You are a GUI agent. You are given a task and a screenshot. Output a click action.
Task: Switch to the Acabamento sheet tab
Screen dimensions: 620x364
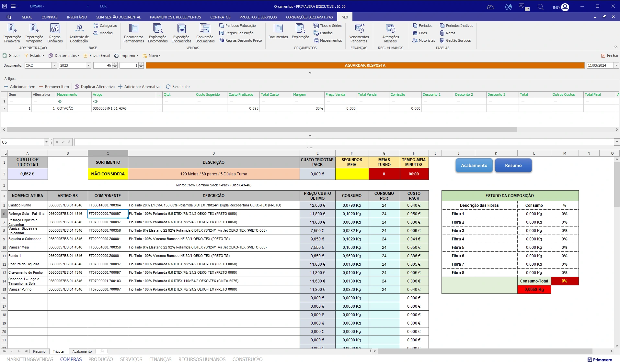click(x=82, y=351)
